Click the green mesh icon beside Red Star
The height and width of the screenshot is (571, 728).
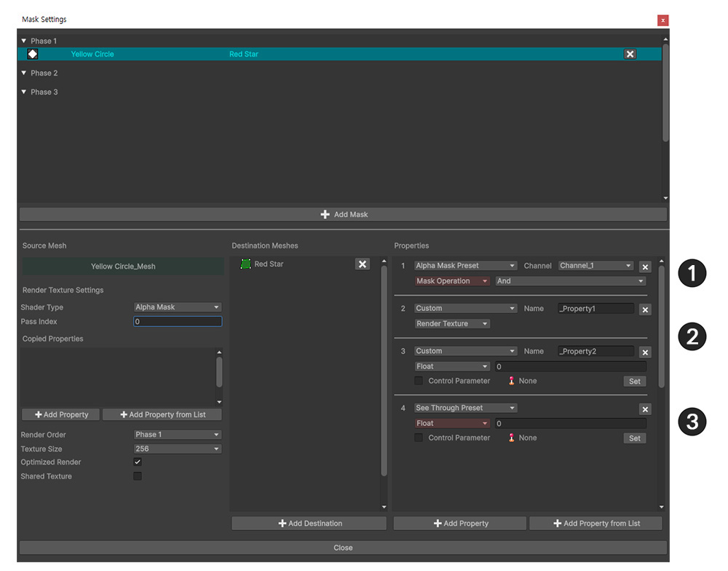pyautogui.click(x=245, y=264)
